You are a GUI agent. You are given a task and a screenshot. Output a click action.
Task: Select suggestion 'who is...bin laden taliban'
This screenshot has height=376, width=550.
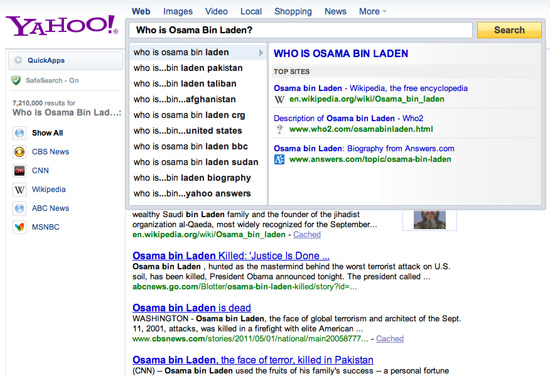[198, 84]
